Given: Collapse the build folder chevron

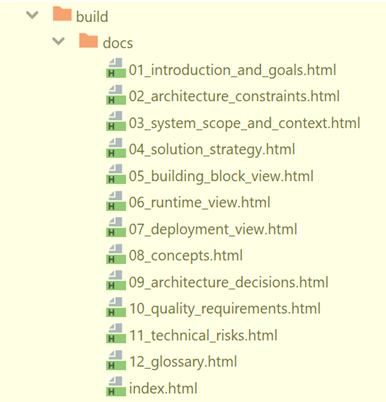Looking at the screenshot, I should pyautogui.click(x=32, y=15).
